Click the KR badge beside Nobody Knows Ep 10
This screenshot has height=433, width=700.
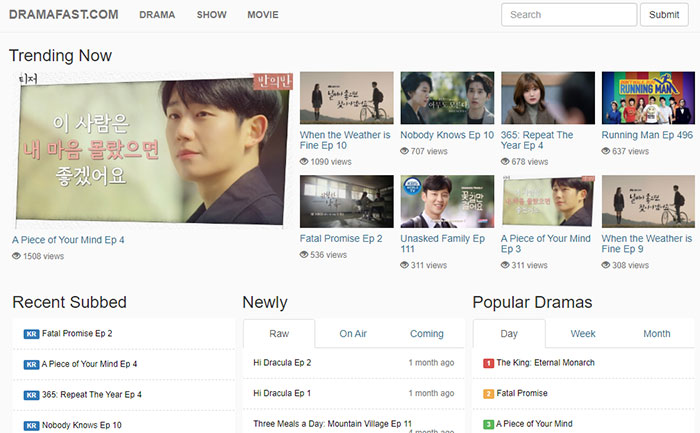(x=31, y=425)
